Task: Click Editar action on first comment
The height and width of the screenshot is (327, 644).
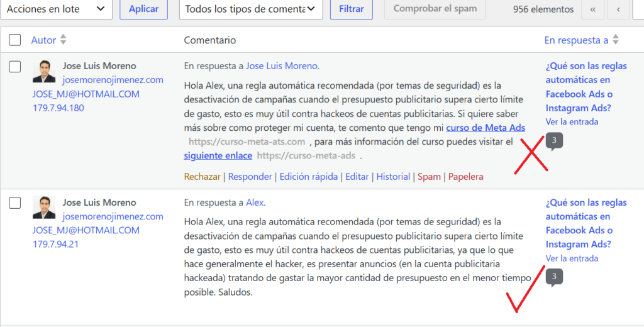Action: [357, 177]
